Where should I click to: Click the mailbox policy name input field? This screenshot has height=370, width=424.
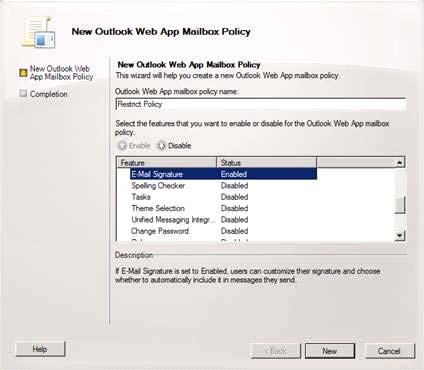pos(261,104)
